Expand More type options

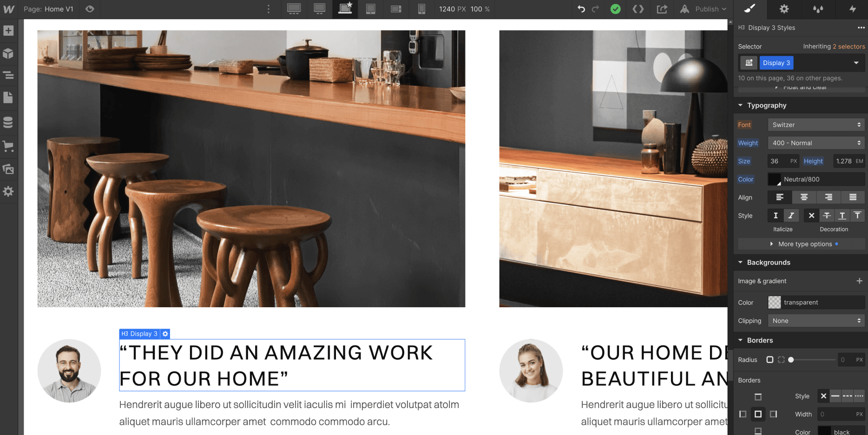[x=805, y=244]
